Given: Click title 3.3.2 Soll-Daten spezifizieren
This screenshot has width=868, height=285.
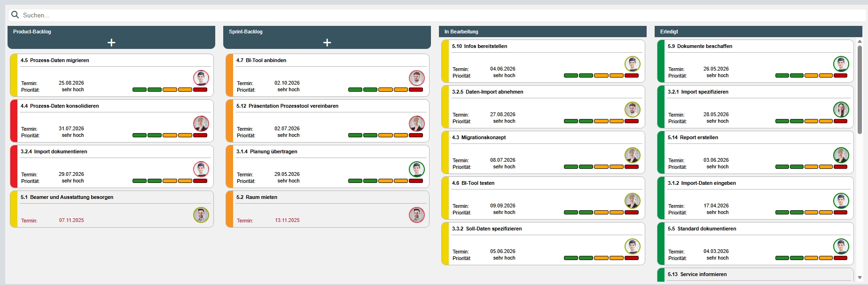Looking at the screenshot, I should click(x=487, y=229).
